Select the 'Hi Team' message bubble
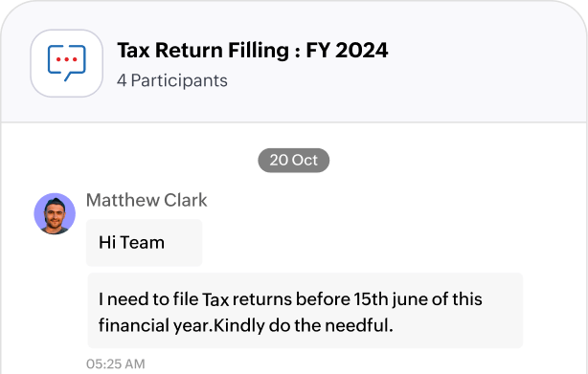The height and width of the screenshot is (374, 588). pos(144,243)
